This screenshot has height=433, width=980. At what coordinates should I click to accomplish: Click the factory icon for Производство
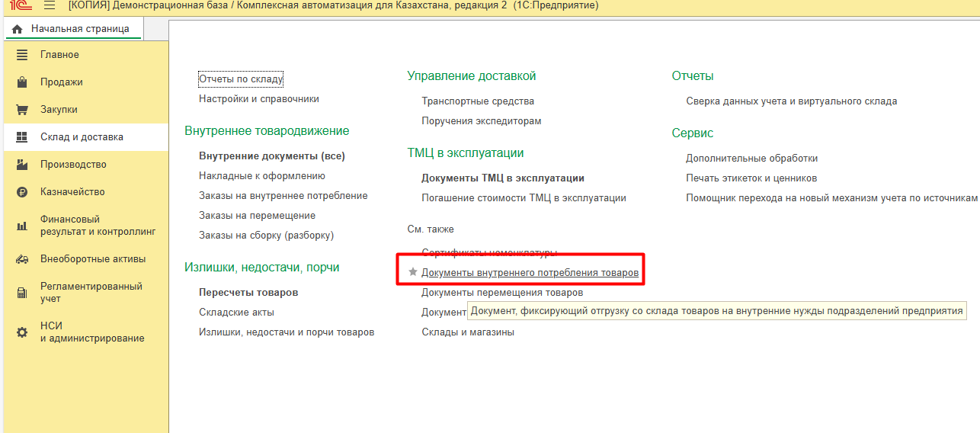click(22, 165)
